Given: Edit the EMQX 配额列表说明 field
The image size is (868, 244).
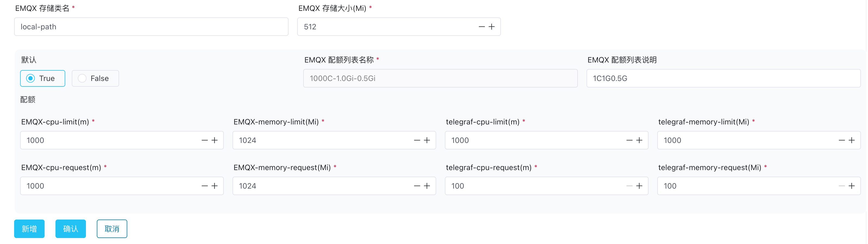Looking at the screenshot, I should tap(723, 79).
